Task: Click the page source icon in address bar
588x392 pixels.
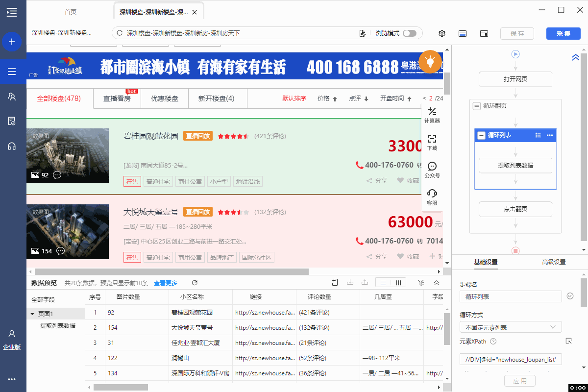Action: tap(362, 33)
